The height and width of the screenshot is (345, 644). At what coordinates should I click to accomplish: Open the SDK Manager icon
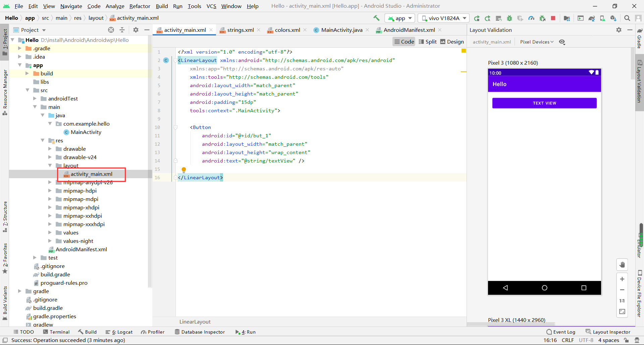click(x=613, y=18)
